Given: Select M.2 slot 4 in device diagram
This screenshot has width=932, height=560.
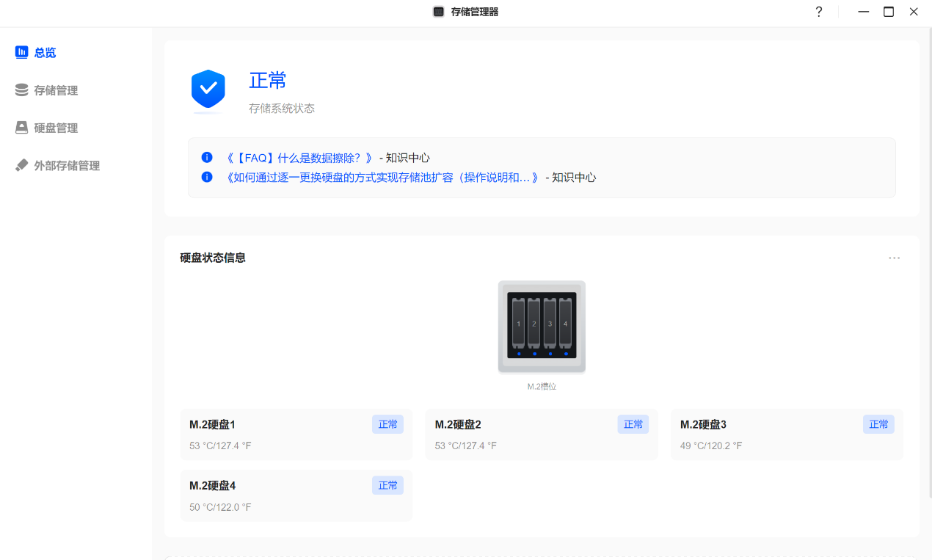Looking at the screenshot, I should (565, 323).
